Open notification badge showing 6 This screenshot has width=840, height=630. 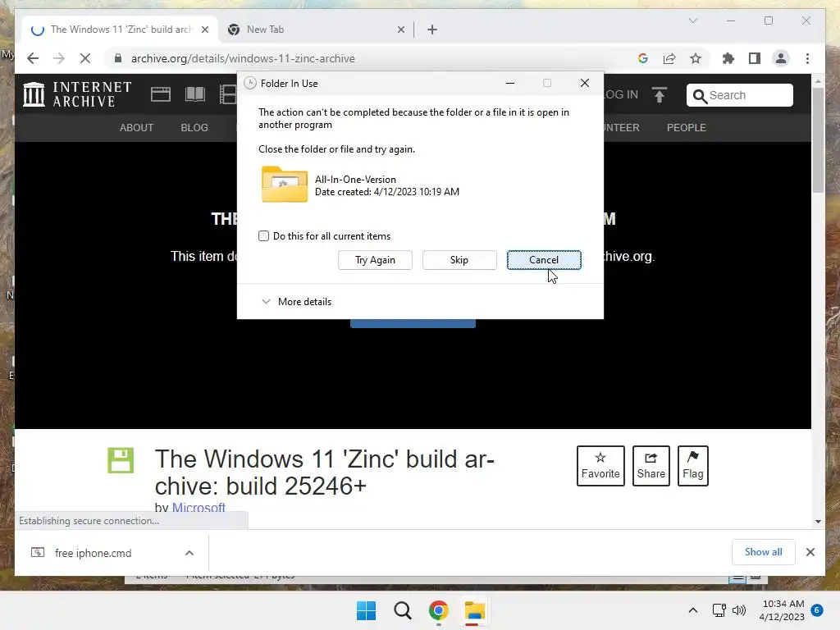[817, 610]
